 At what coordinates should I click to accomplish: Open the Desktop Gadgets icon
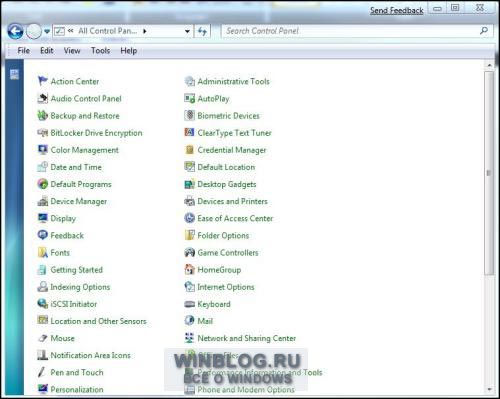190,184
